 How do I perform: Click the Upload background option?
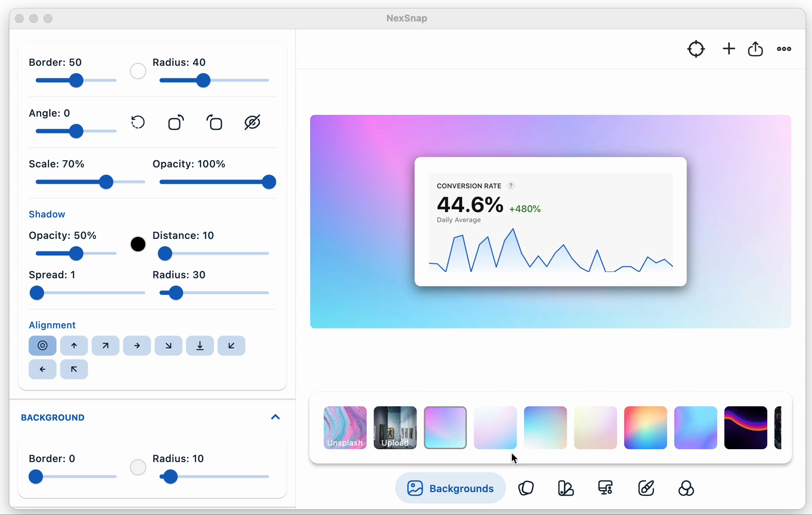click(395, 428)
